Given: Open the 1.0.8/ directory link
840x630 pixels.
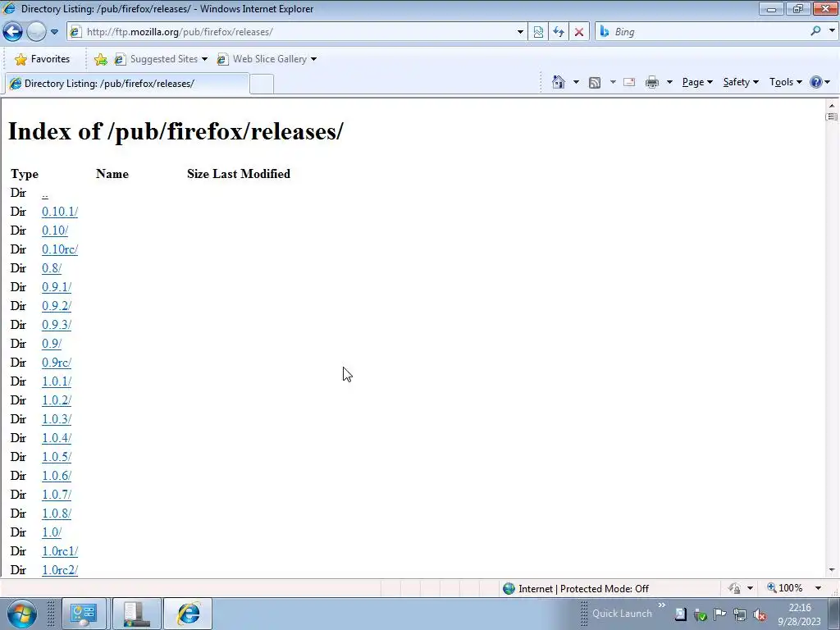Looking at the screenshot, I should pyautogui.click(x=57, y=514).
